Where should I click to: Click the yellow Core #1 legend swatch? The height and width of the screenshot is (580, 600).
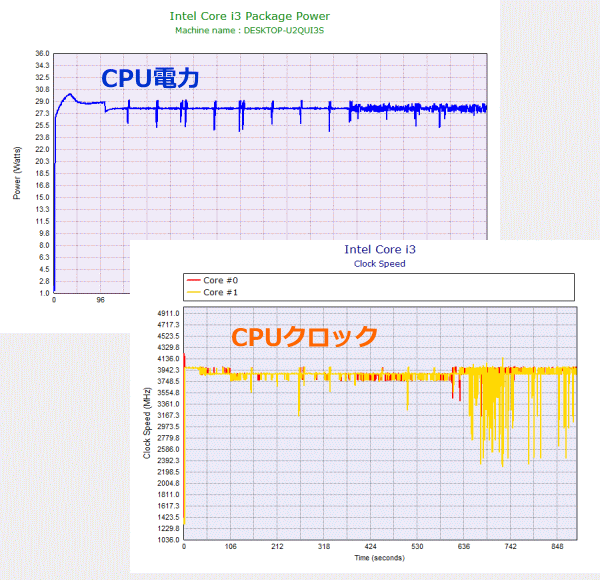click(x=194, y=292)
